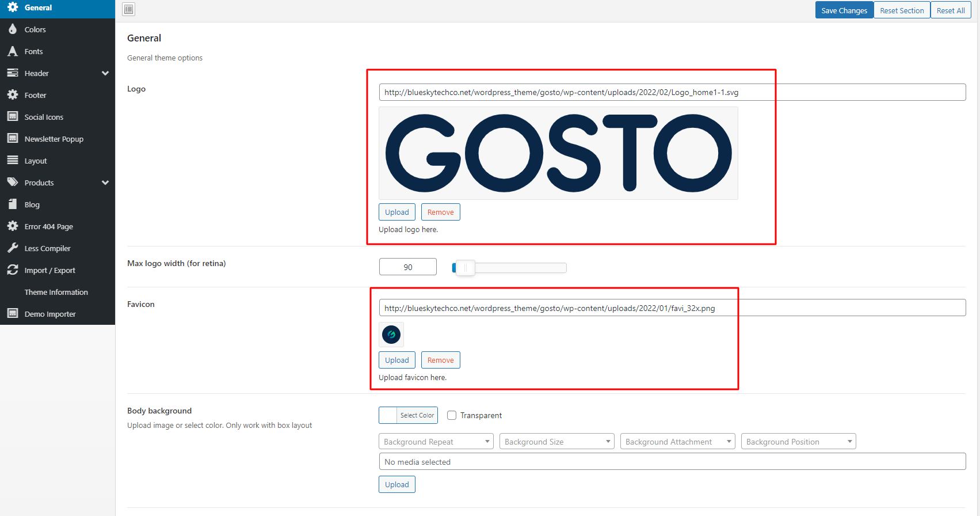This screenshot has height=516, width=980.
Task: Open the Blog settings section
Action: pyautogui.click(x=58, y=204)
